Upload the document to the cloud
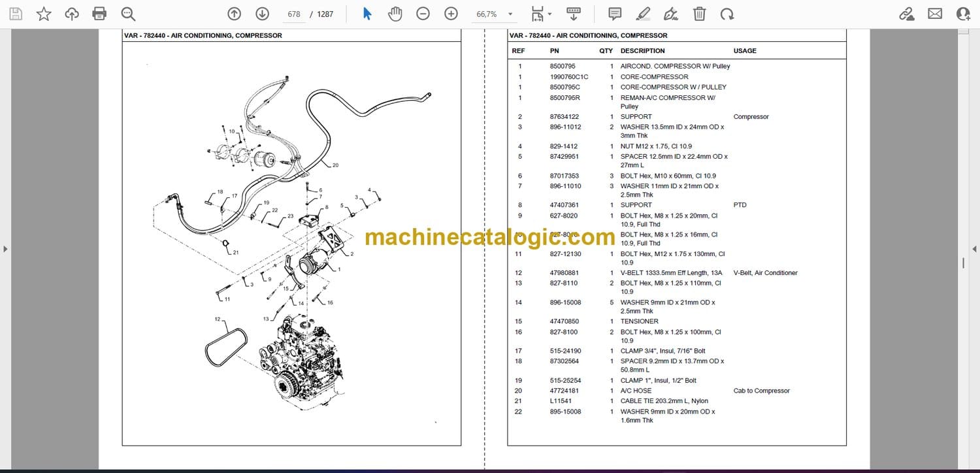This screenshot has height=473, width=980. pos(72,14)
